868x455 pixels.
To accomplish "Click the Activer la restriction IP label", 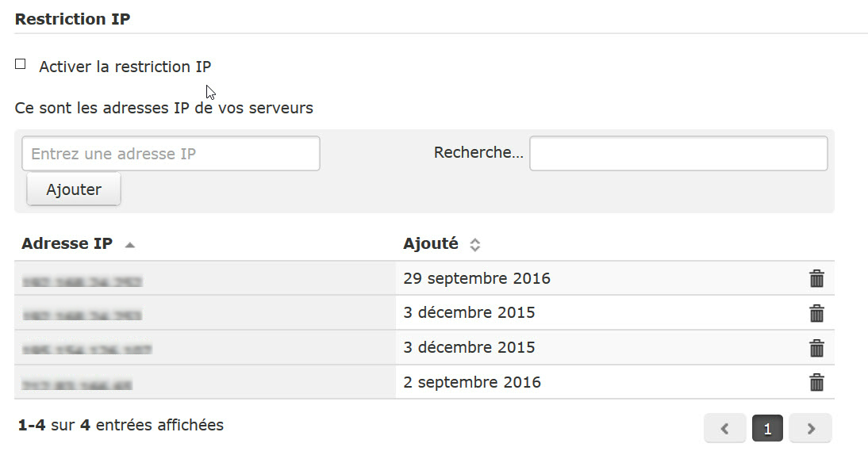I will (x=125, y=67).
